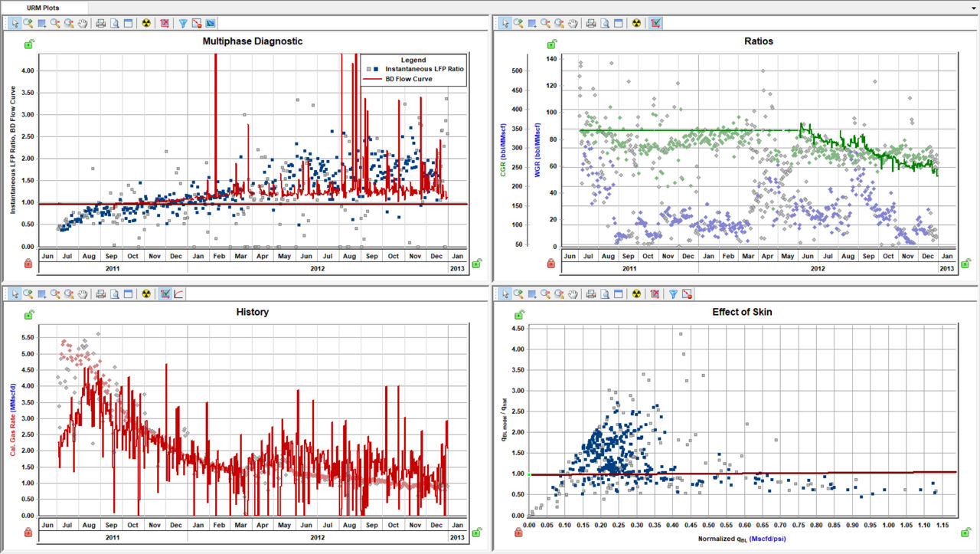Toggle green padlock at bottom-right of History plot

tap(476, 531)
